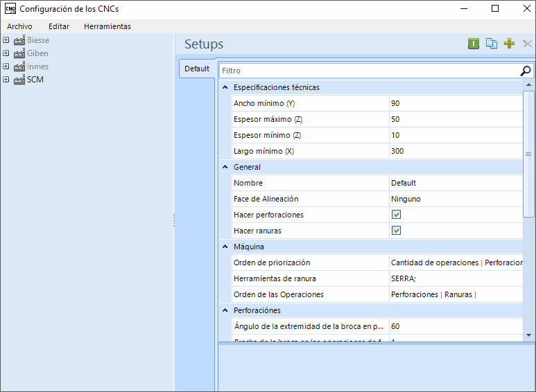Click the grey delete setup X icon

[528, 44]
